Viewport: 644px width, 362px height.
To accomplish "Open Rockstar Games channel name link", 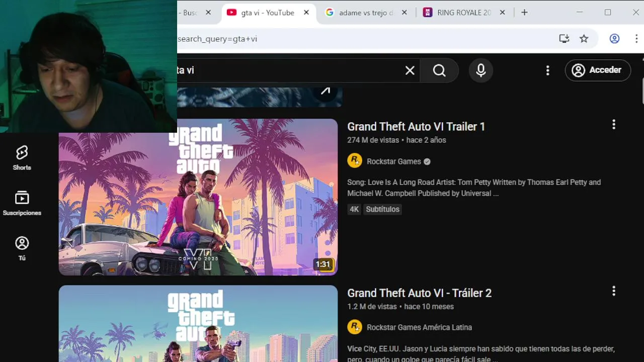I will pos(394,161).
